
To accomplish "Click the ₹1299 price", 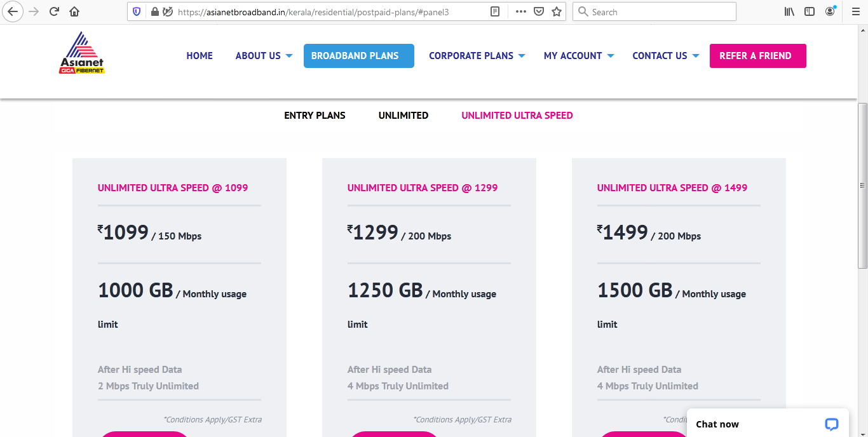I will [x=373, y=233].
